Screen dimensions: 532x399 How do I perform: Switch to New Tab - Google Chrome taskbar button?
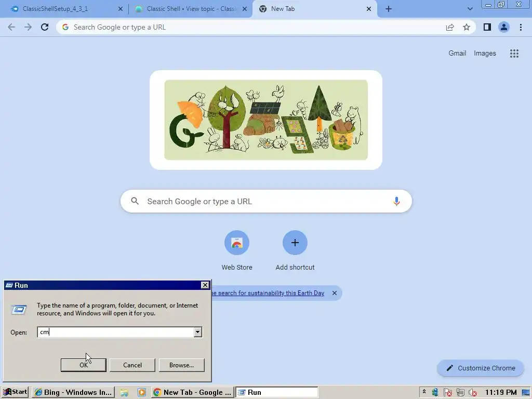pyautogui.click(x=192, y=392)
